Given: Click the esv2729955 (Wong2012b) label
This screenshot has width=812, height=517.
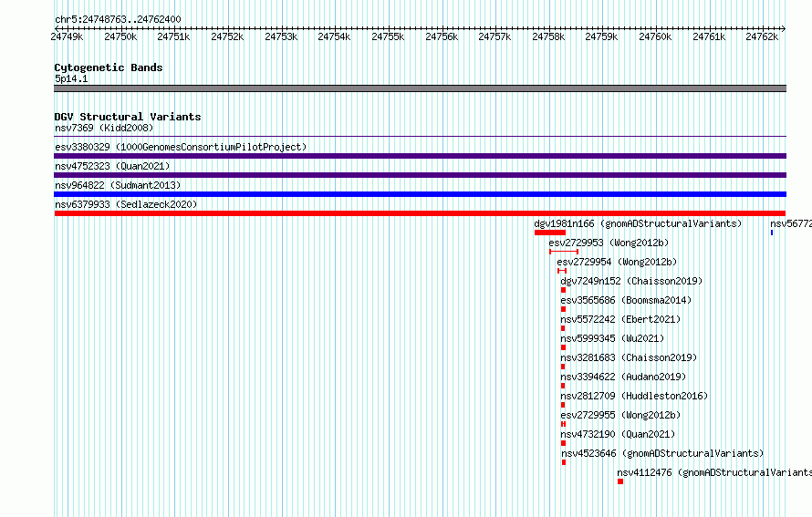Looking at the screenshot, I should point(620,415).
